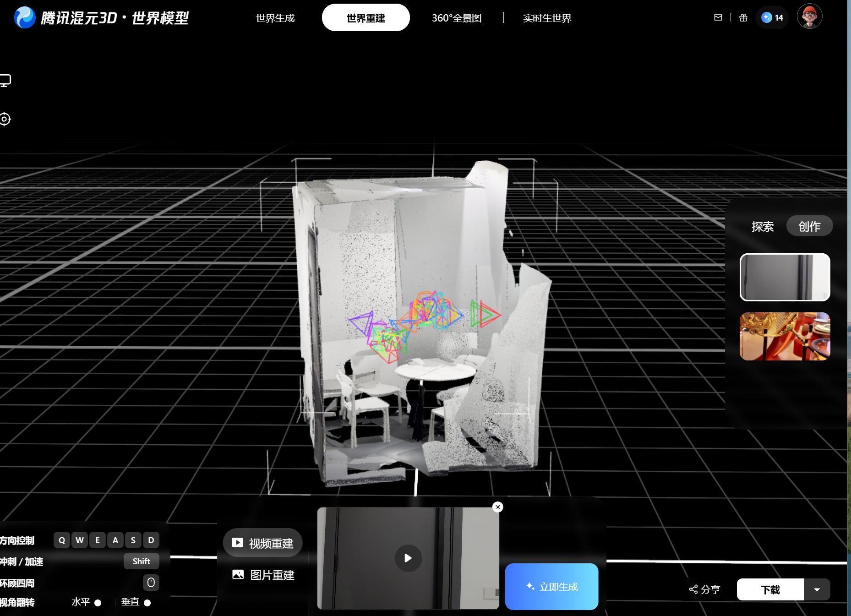Open the 360°全景图 tab
The image size is (851, 616).
(x=457, y=18)
